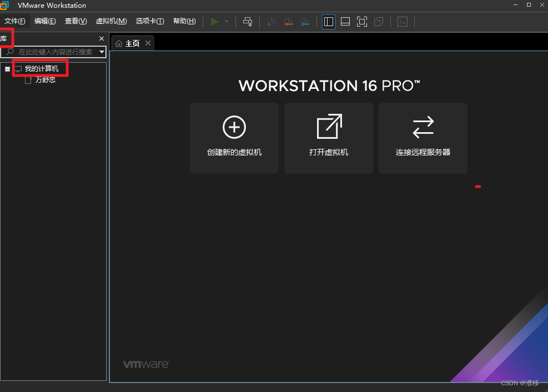Image resolution: width=548 pixels, height=392 pixels.
Task: Maximize the VMware Workstation window
Action: 529,5
